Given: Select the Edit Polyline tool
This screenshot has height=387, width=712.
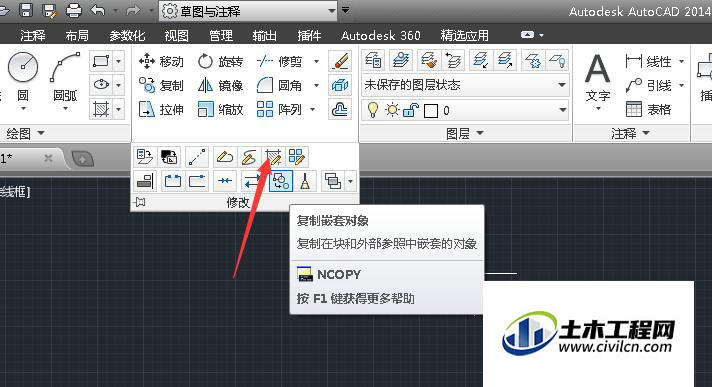Looking at the screenshot, I should [224, 157].
